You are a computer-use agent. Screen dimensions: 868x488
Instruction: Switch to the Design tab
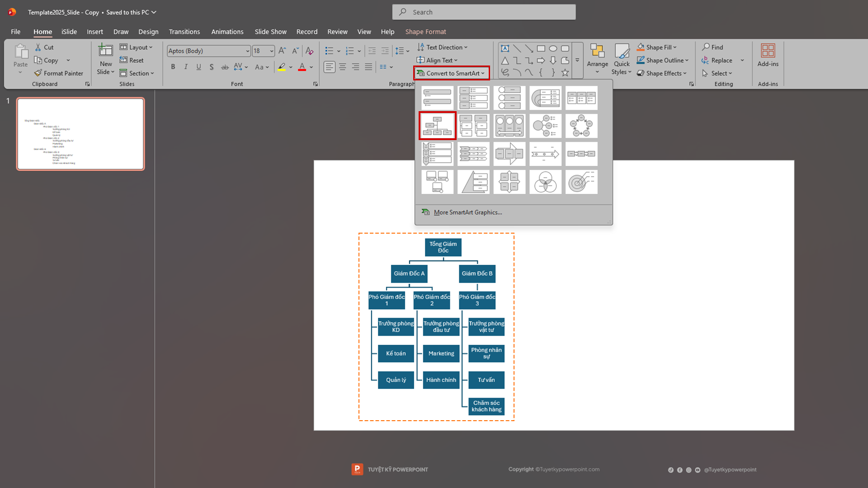(x=148, y=32)
